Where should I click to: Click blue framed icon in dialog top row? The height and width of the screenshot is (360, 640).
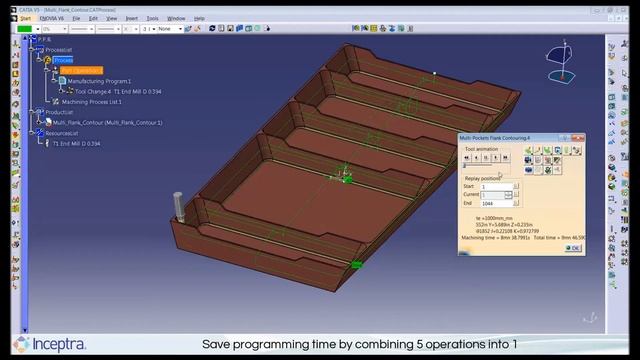pos(558,150)
